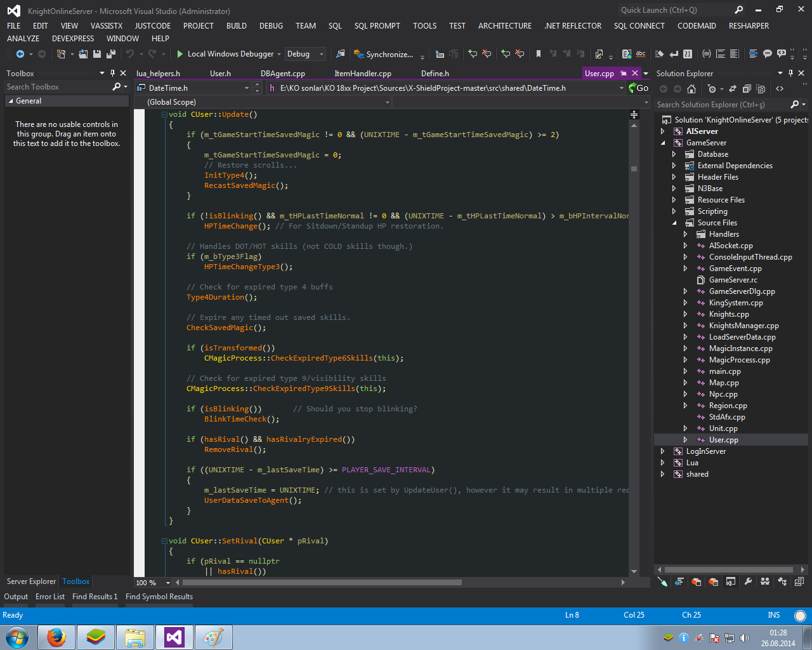
Task: Expand the Header Files folder
Action: 674,177
